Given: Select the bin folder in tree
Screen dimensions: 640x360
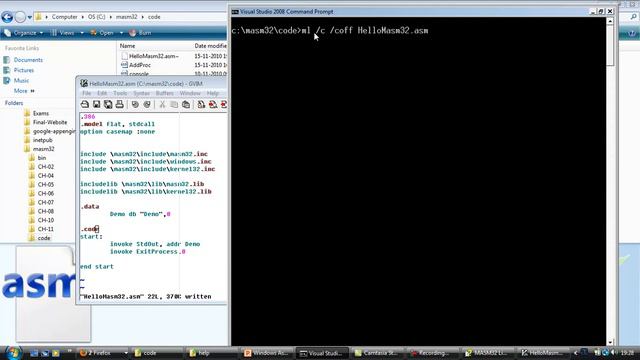Looking at the screenshot, I should (42, 158).
